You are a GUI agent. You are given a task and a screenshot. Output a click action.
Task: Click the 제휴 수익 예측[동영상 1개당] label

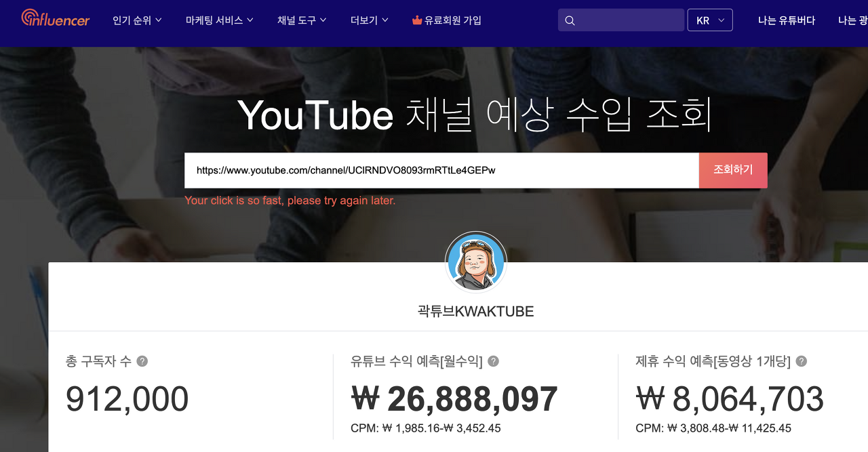tap(713, 361)
